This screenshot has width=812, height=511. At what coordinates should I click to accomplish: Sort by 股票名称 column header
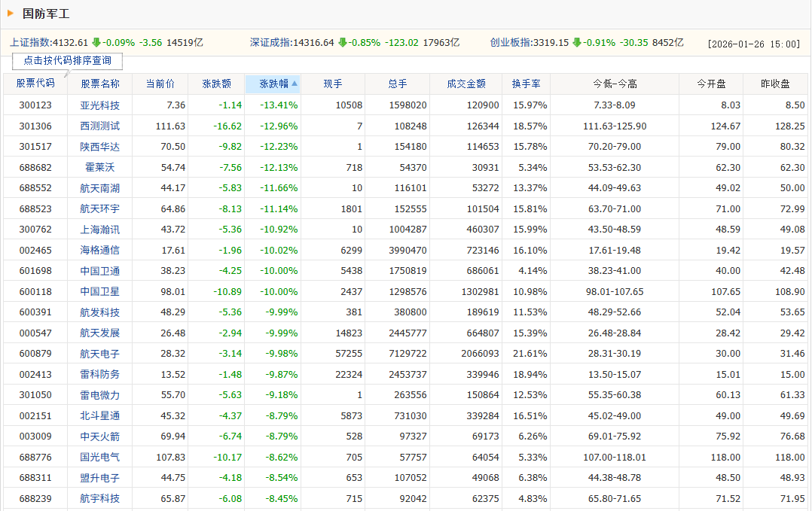point(100,84)
